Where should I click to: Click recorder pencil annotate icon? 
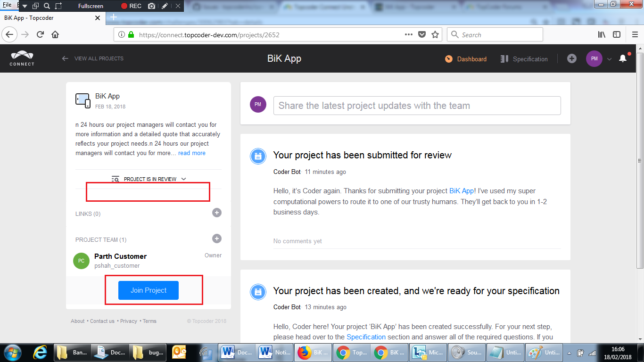coord(164,6)
